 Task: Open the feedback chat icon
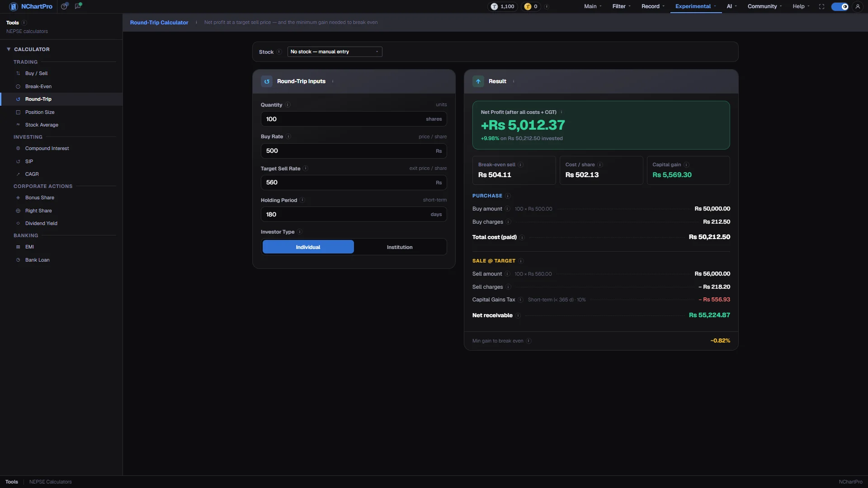[78, 6]
